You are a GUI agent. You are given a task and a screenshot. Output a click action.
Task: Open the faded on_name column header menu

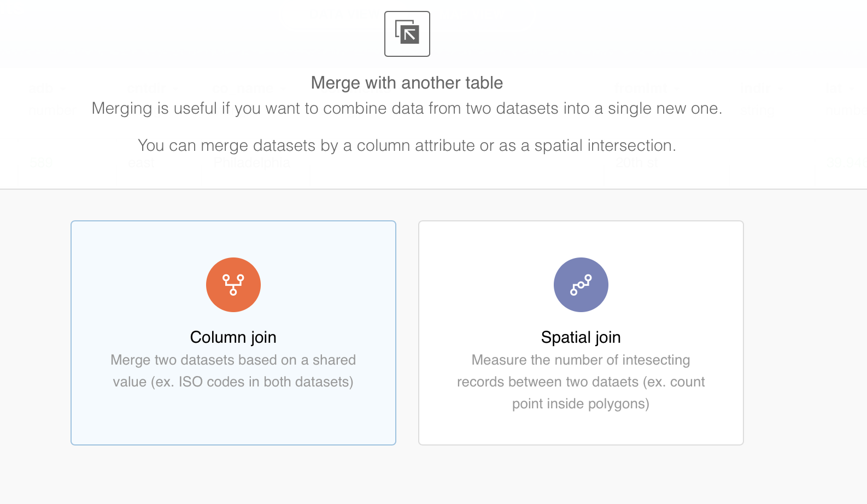point(283,88)
